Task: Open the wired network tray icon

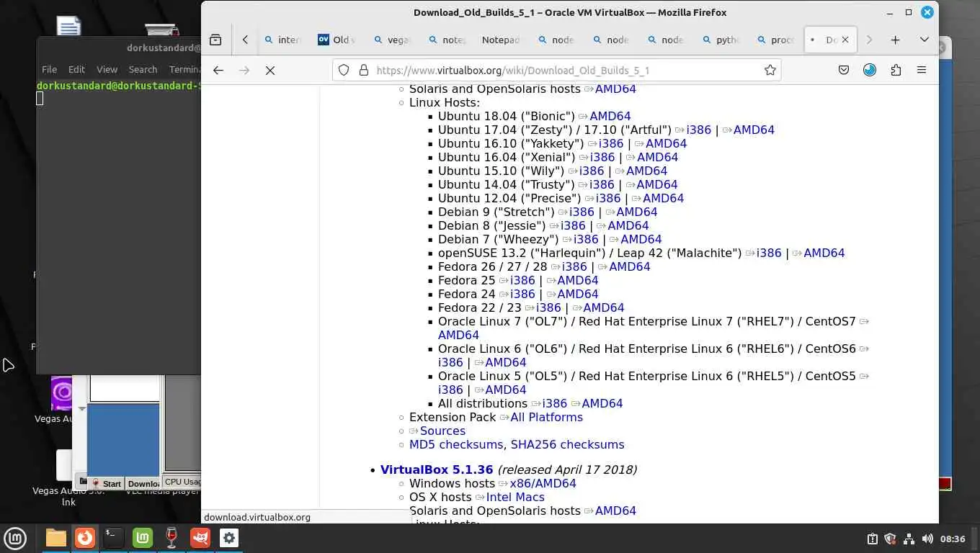Action: 909,539
